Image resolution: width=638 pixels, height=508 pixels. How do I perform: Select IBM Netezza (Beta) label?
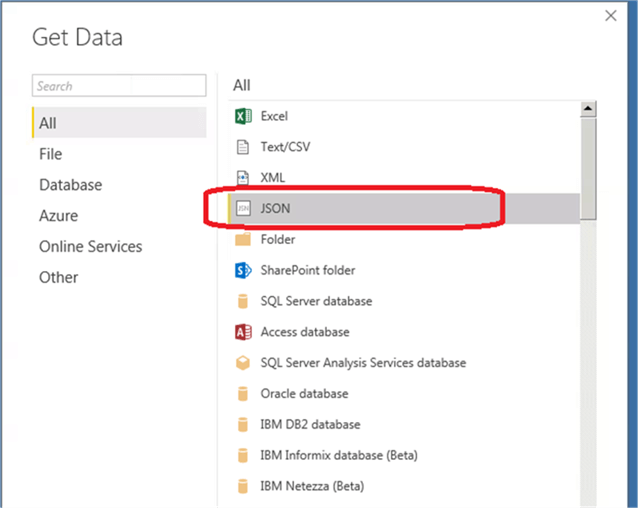pyautogui.click(x=312, y=486)
